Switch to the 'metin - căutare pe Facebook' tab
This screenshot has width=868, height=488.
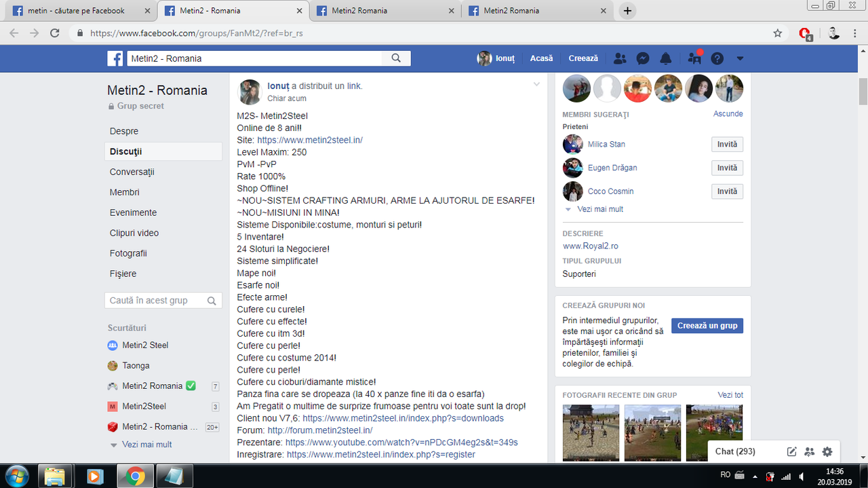78,10
